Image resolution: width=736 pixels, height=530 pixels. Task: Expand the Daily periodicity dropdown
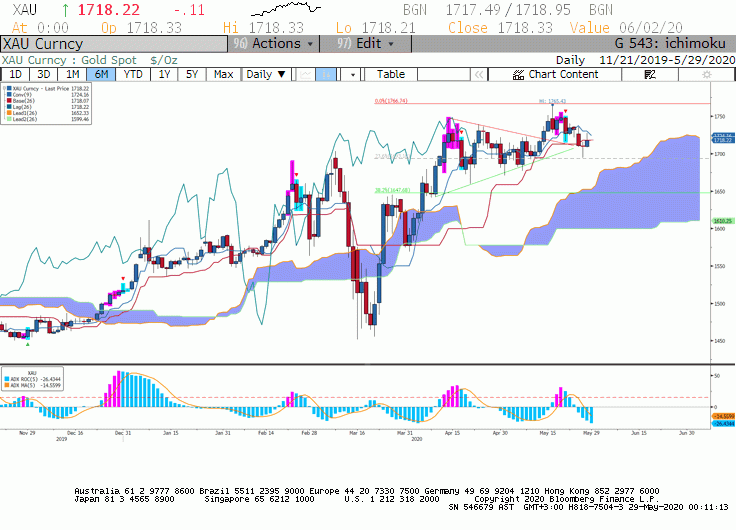coord(266,75)
